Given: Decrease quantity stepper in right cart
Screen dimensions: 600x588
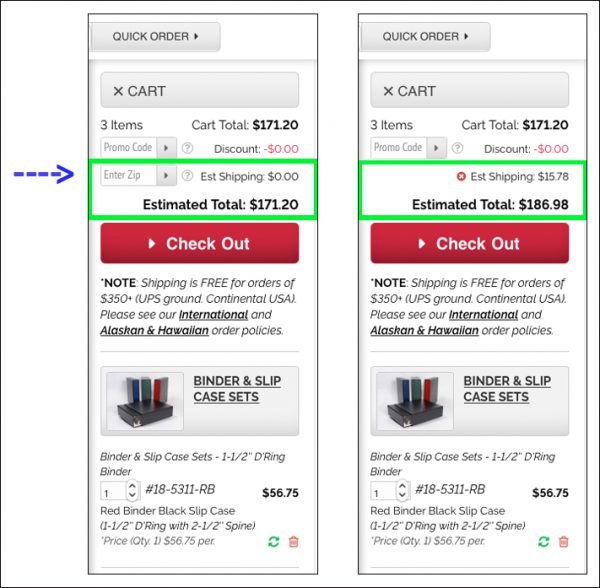Looking at the screenshot, I should tap(402, 495).
